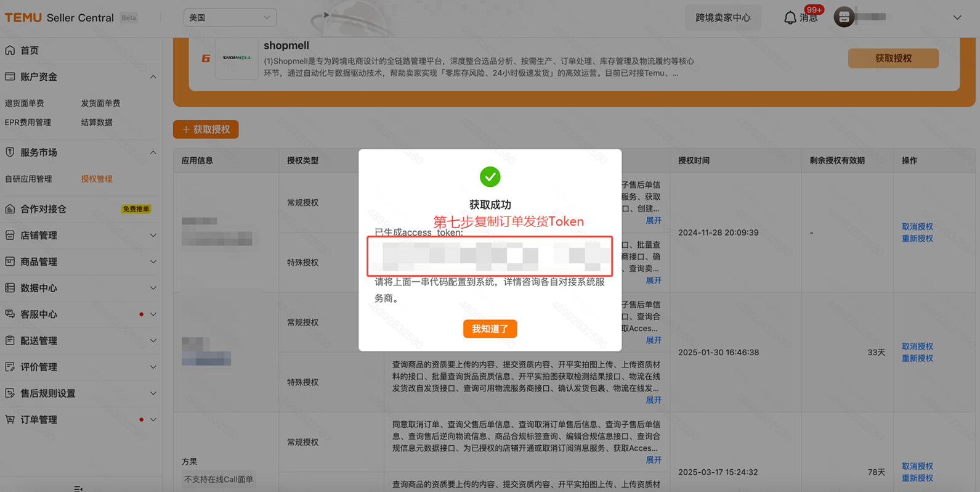Open the 美国 region dropdown
The width and height of the screenshot is (980, 492).
tap(230, 18)
